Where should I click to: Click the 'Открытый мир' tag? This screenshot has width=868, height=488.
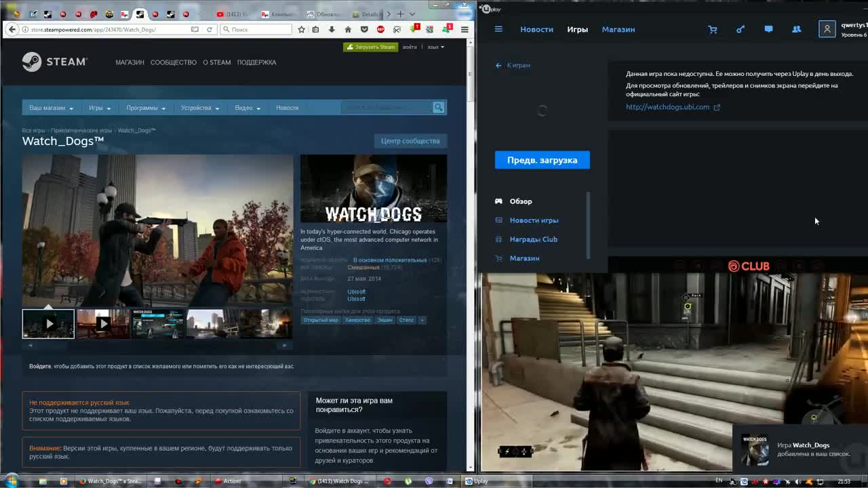point(321,320)
